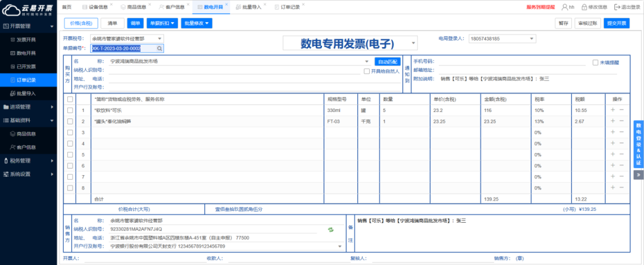The width and height of the screenshot is (644, 265).
Task: Enable the 未填提醒 checkbox
Action: pyautogui.click(x=595, y=63)
